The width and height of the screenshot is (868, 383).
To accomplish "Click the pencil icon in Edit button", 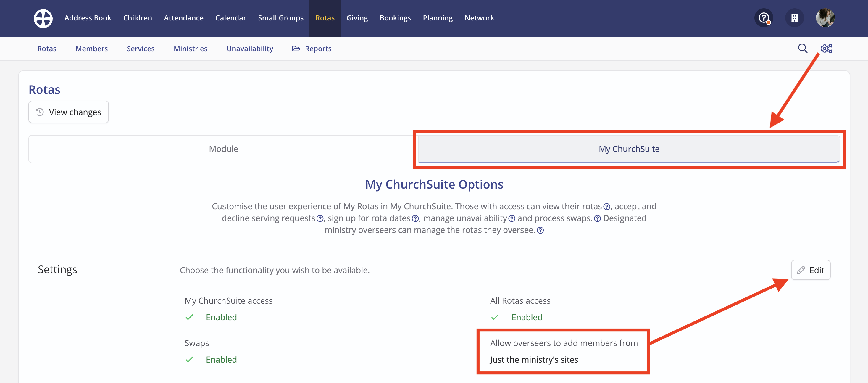I will click(801, 270).
